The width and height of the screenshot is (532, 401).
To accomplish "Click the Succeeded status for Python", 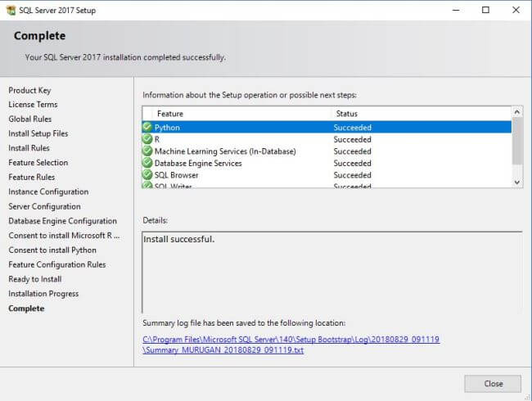I will pos(352,128).
